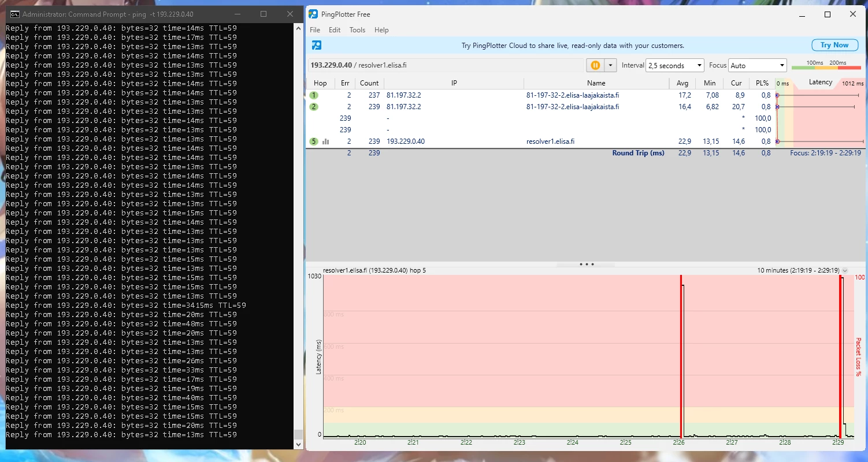Click hop 2 IP cell 81.197.32.2

click(x=404, y=107)
